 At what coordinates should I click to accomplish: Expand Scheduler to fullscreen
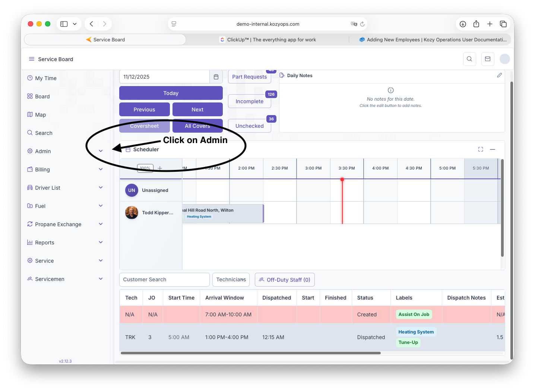(x=481, y=149)
